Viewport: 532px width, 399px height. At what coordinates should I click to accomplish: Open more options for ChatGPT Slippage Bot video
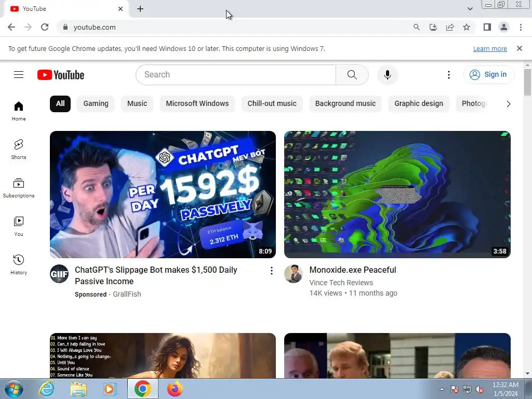pos(271,270)
